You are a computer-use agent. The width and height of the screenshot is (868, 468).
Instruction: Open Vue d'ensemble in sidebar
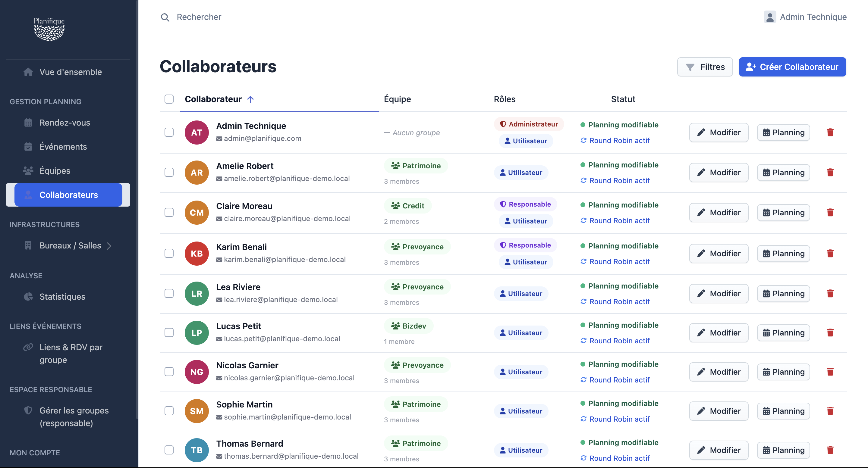(68, 72)
